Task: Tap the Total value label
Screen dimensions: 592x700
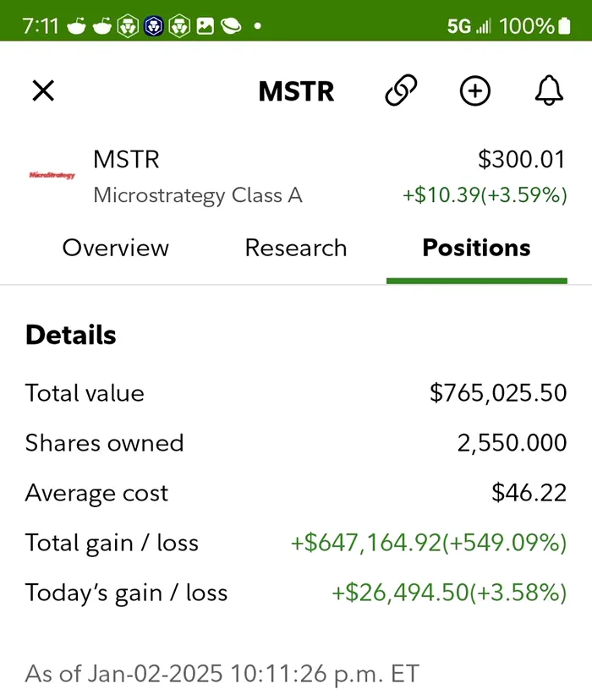Action: tap(85, 393)
